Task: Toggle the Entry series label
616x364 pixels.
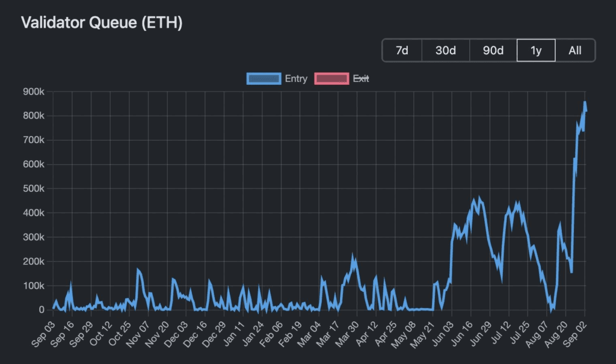Action: [296, 79]
